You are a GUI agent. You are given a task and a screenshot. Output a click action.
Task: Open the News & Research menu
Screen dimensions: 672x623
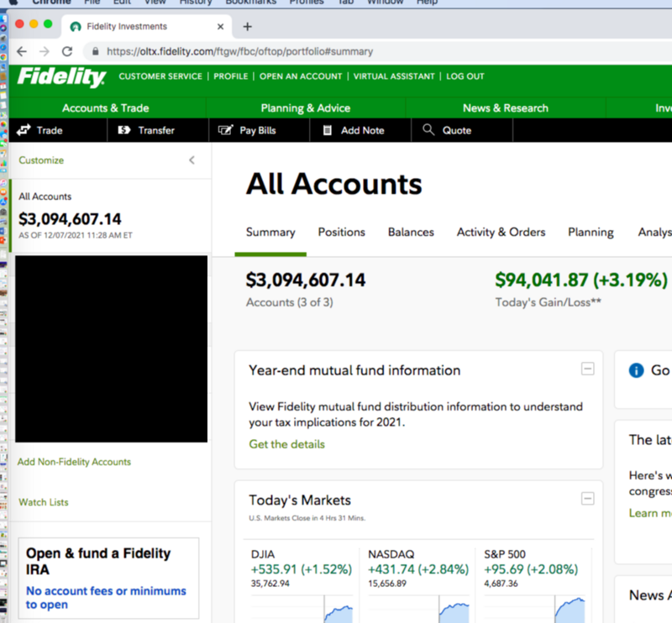coord(506,108)
